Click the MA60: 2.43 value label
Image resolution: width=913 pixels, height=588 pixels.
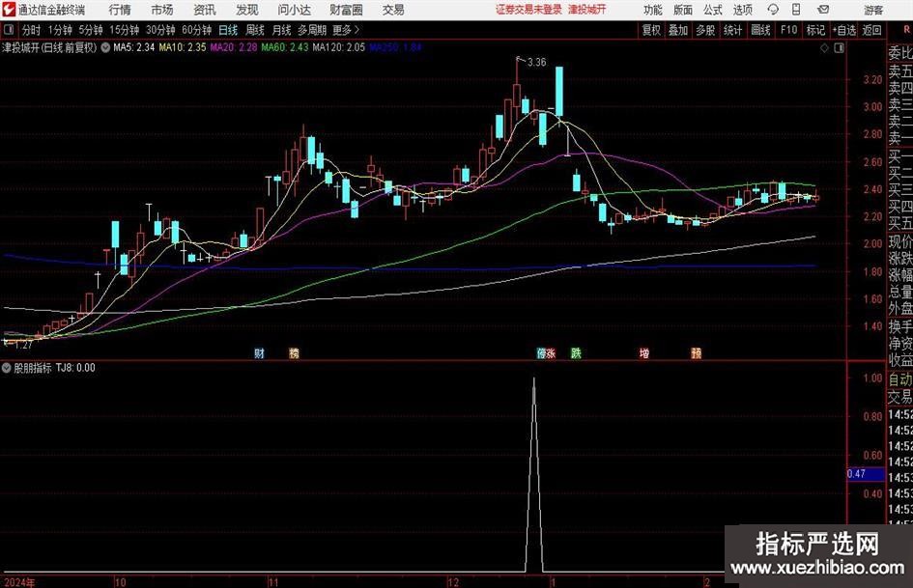click(285, 47)
